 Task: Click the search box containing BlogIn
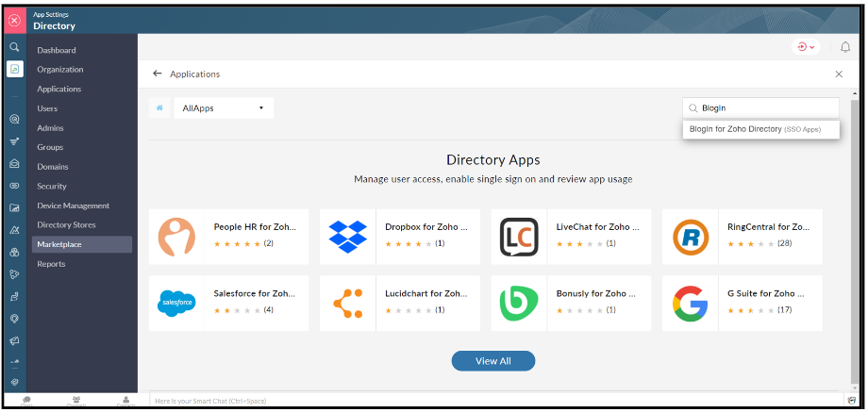(761, 108)
